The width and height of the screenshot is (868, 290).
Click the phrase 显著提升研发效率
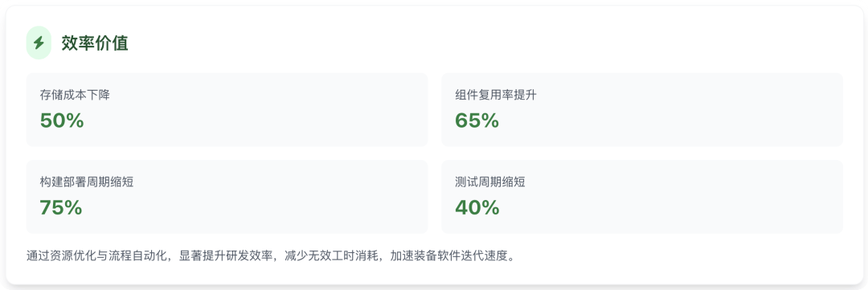226,256
